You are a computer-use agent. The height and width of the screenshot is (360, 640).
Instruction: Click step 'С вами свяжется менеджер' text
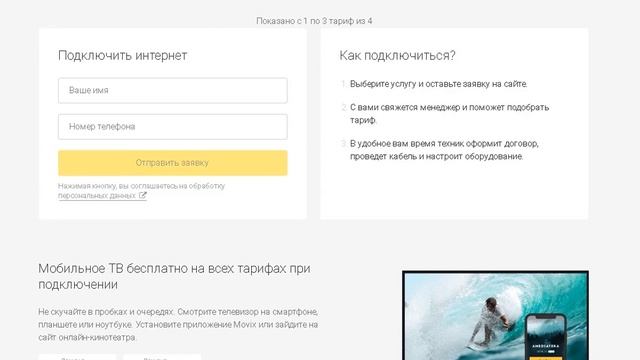pyautogui.click(x=449, y=114)
